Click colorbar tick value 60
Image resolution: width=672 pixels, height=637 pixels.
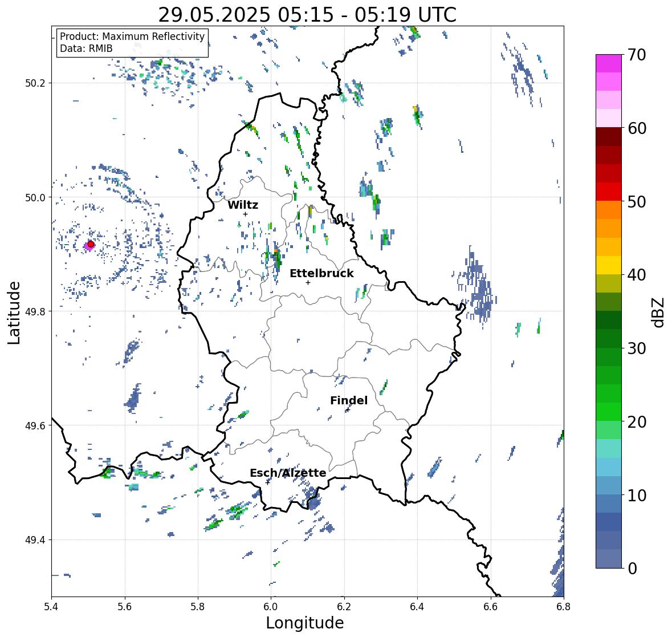[x=637, y=128]
